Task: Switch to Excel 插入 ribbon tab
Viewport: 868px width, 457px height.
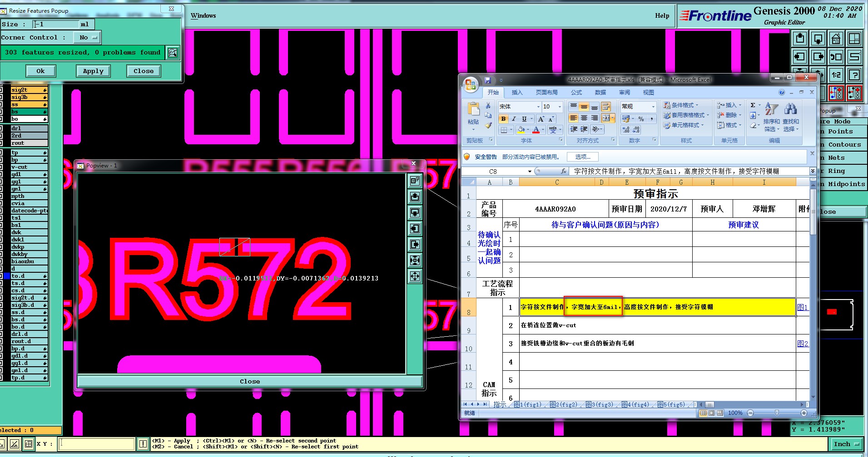Action: tap(517, 92)
